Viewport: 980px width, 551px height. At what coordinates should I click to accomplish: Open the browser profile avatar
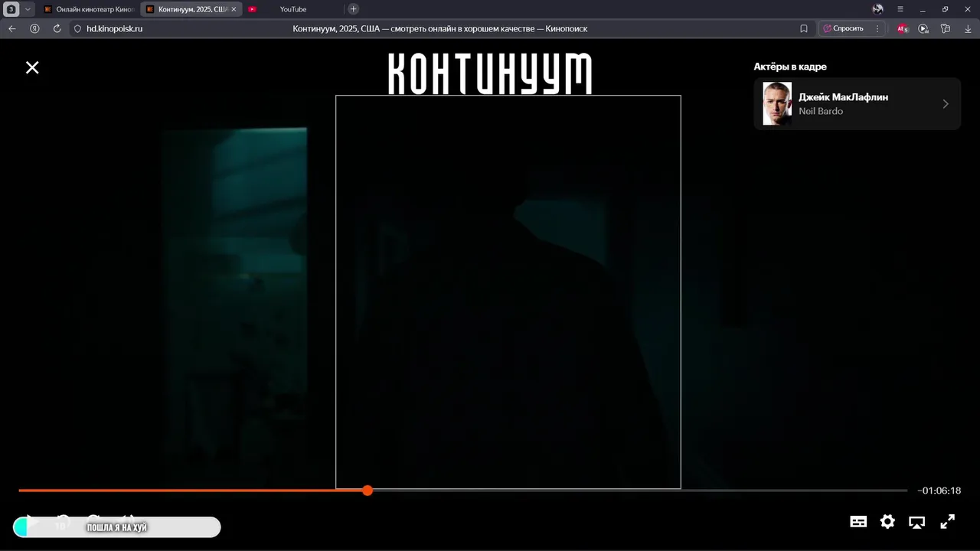point(878,9)
